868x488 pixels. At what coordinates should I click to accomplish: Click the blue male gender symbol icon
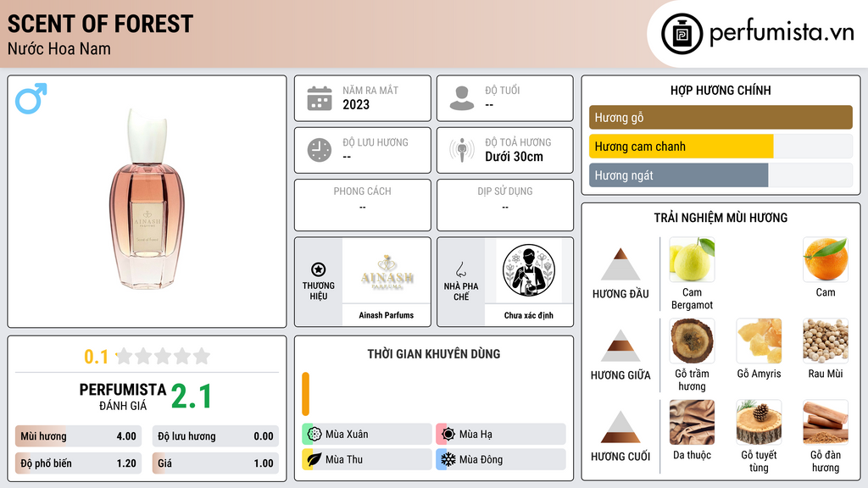pos(31,98)
